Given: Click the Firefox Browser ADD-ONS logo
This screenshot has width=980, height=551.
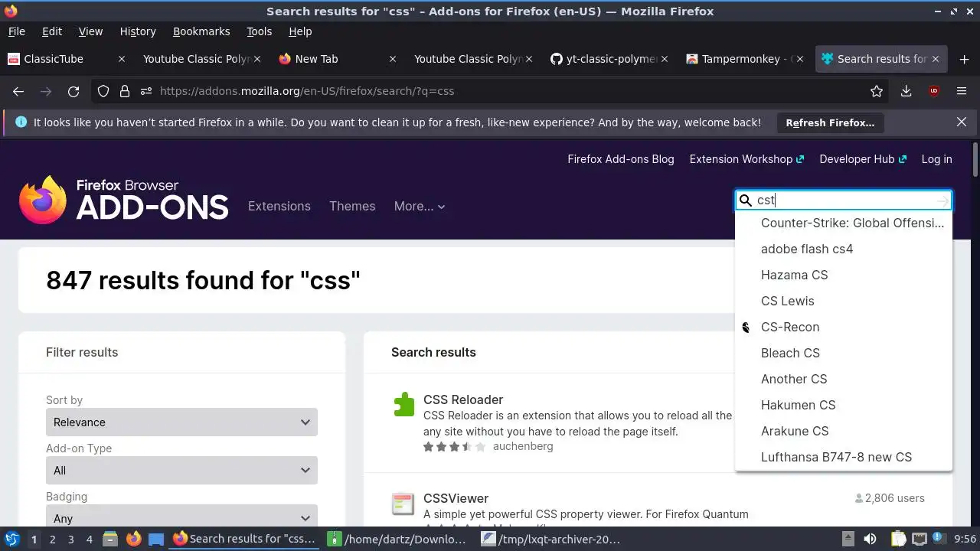Looking at the screenshot, I should (x=124, y=200).
